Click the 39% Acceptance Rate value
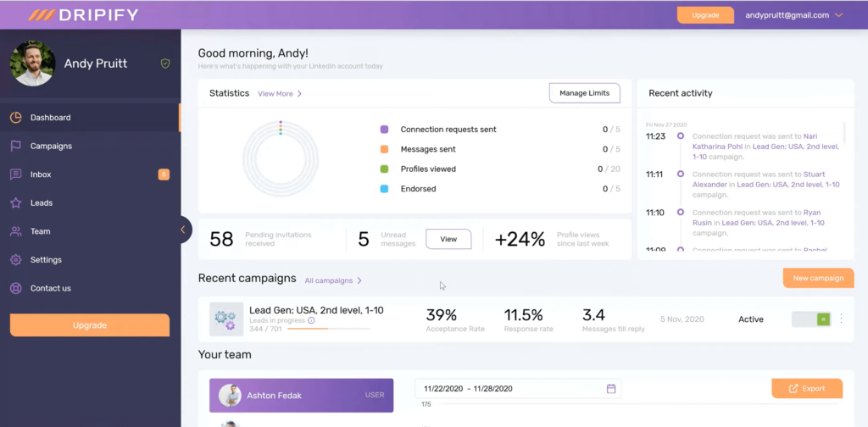The image size is (868, 427). coord(441,315)
